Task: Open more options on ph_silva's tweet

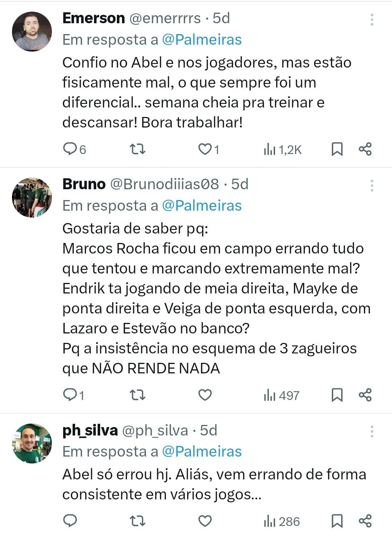Action: 372,431
